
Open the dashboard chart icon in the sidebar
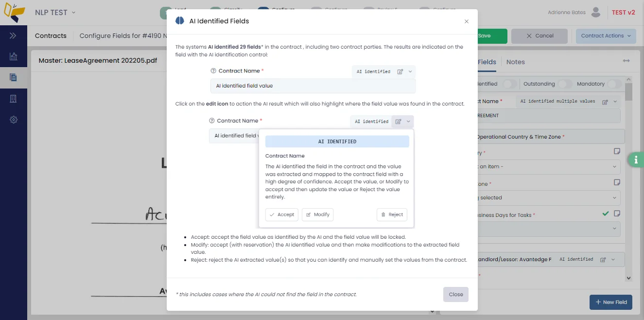click(x=13, y=56)
